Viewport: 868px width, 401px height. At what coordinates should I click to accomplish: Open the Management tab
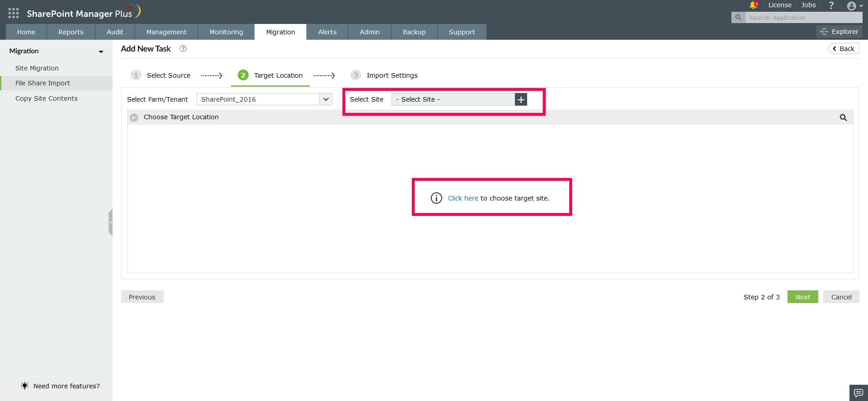[x=166, y=32]
